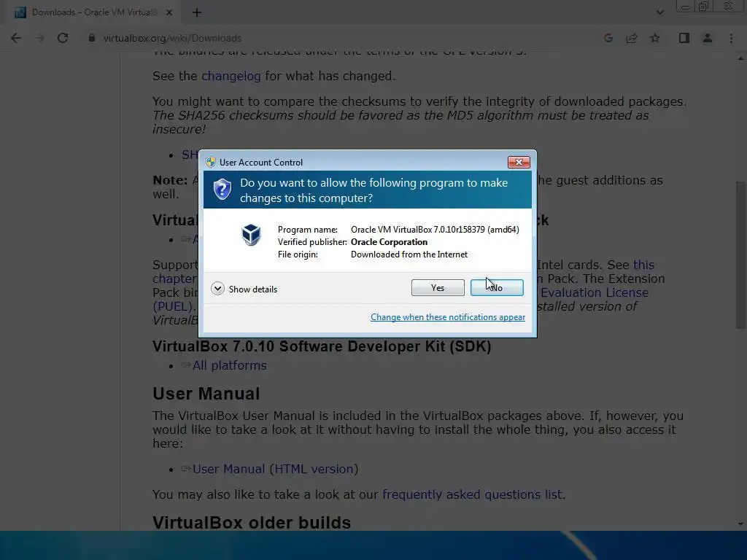The image size is (747, 560).
Task: Click Yes in User Account Control dialog
Action: tap(438, 287)
